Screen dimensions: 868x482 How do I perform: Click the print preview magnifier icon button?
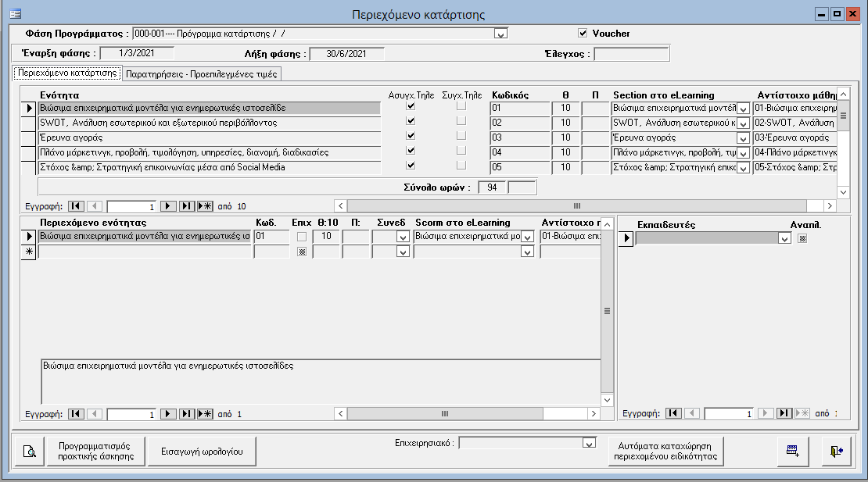coord(29,451)
